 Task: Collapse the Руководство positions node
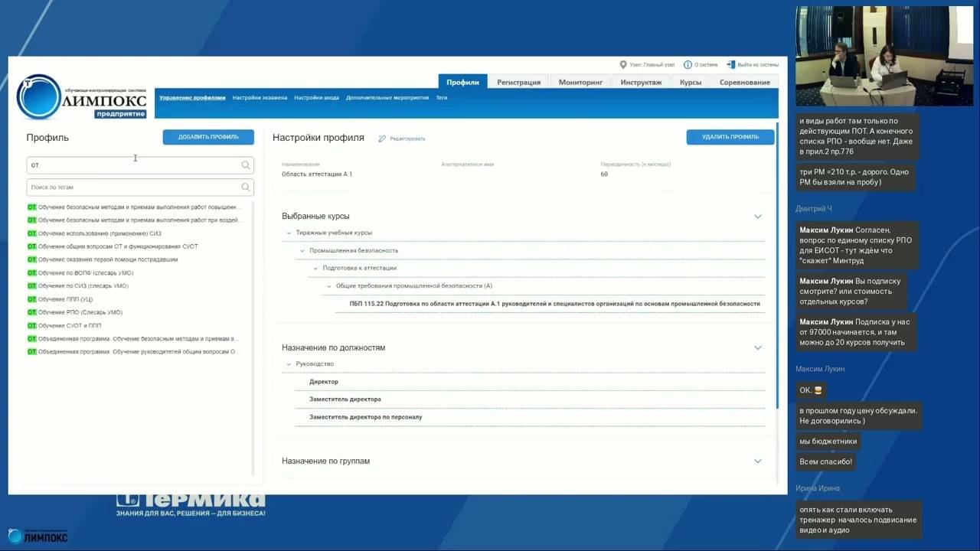click(289, 364)
